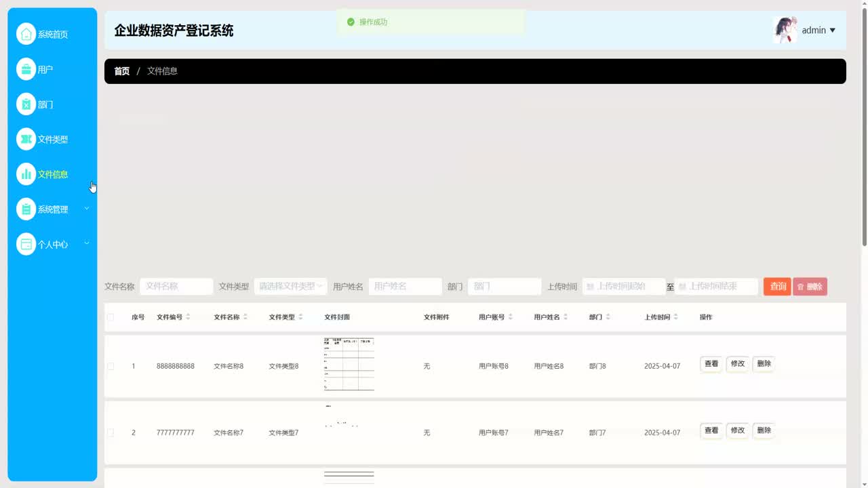Viewport: 868px width, 488px height.
Task: Open the 用户 menu item
Action: tap(45, 69)
